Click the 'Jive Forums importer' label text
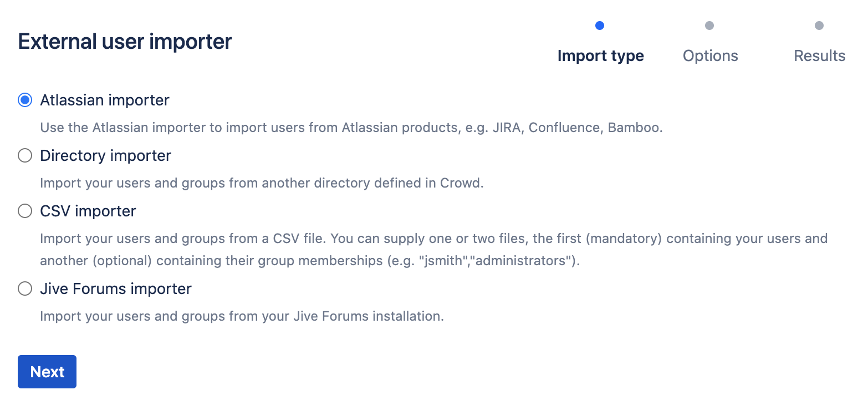868x415 pixels. [x=116, y=289]
